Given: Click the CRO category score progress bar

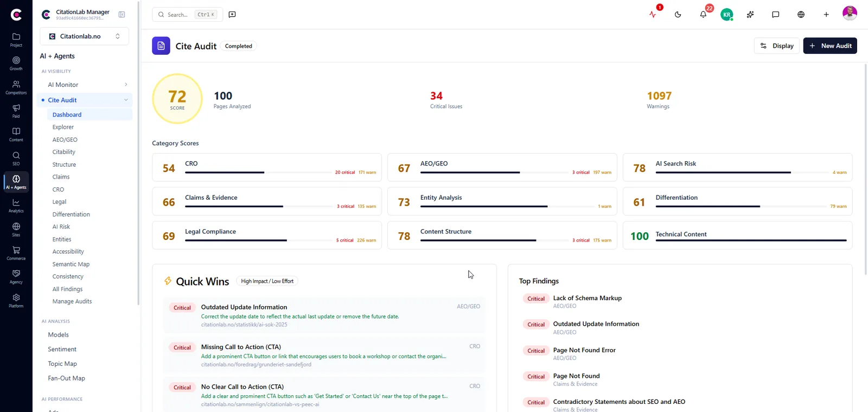Looking at the screenshot, I should click(258, 173).
